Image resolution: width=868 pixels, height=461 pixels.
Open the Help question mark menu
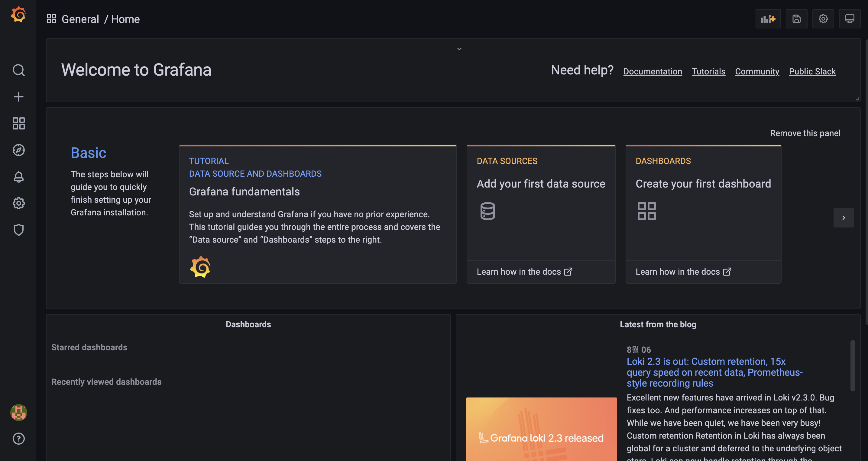click(18, 439)
